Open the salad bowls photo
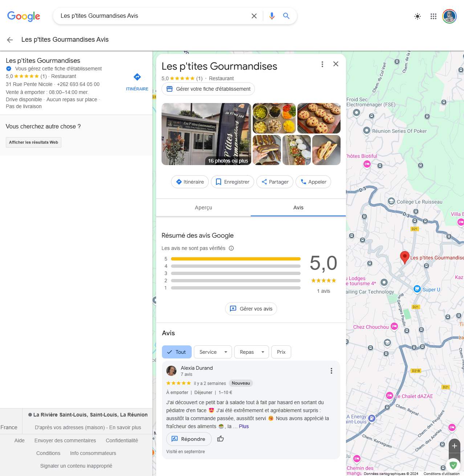The width and height of the screenshot is (464, 476). pyautogui.click(x=274, y=118)
